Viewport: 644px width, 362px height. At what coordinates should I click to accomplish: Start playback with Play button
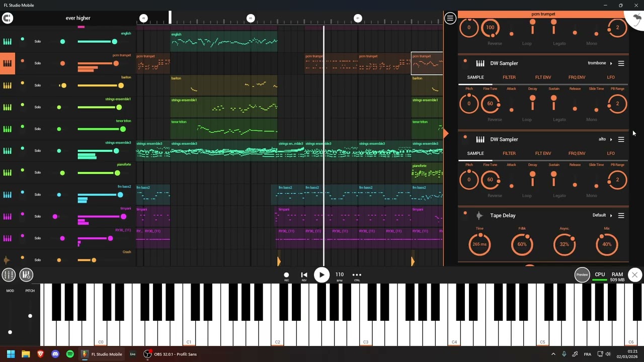[321, 275]
